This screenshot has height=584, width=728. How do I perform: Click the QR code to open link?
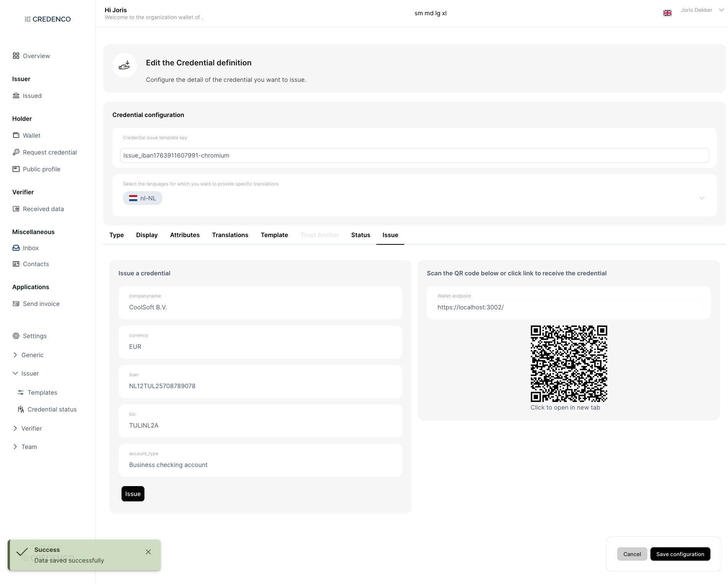[x=569, y=363]
